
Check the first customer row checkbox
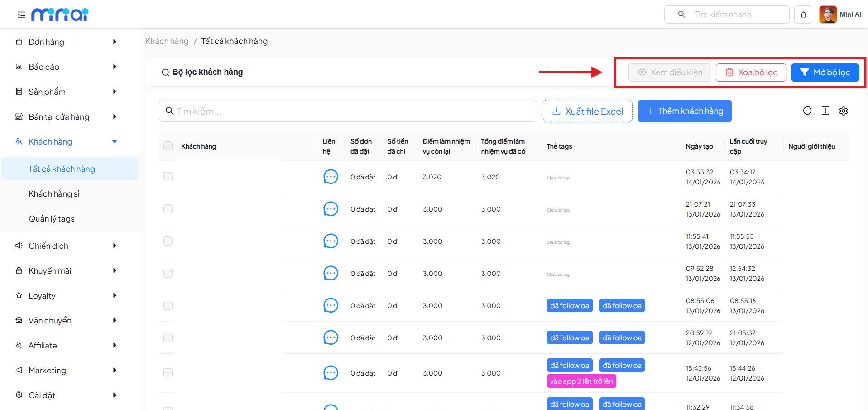[168, 177]
